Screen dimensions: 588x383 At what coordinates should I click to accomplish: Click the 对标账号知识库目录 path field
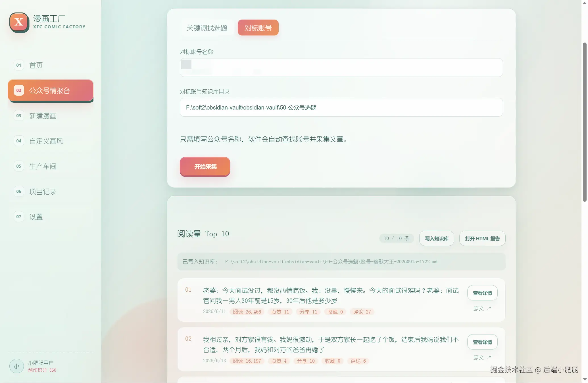[x=341, y=108]
